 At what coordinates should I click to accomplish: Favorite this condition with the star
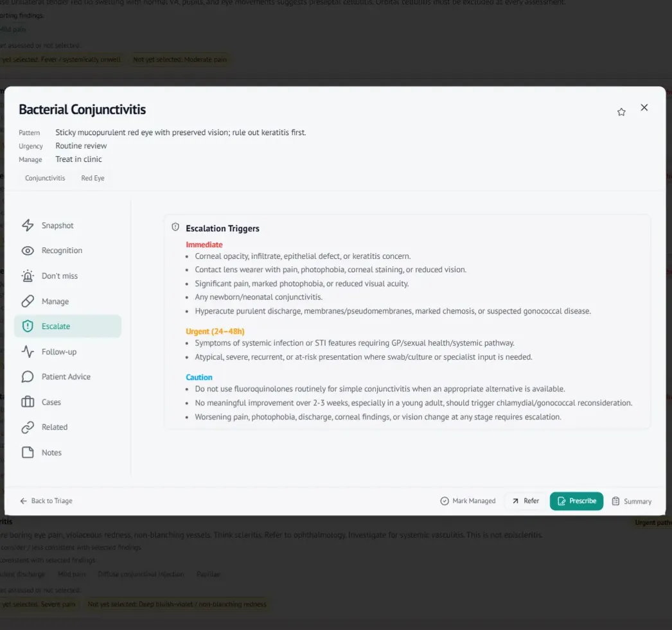[621, 112]
